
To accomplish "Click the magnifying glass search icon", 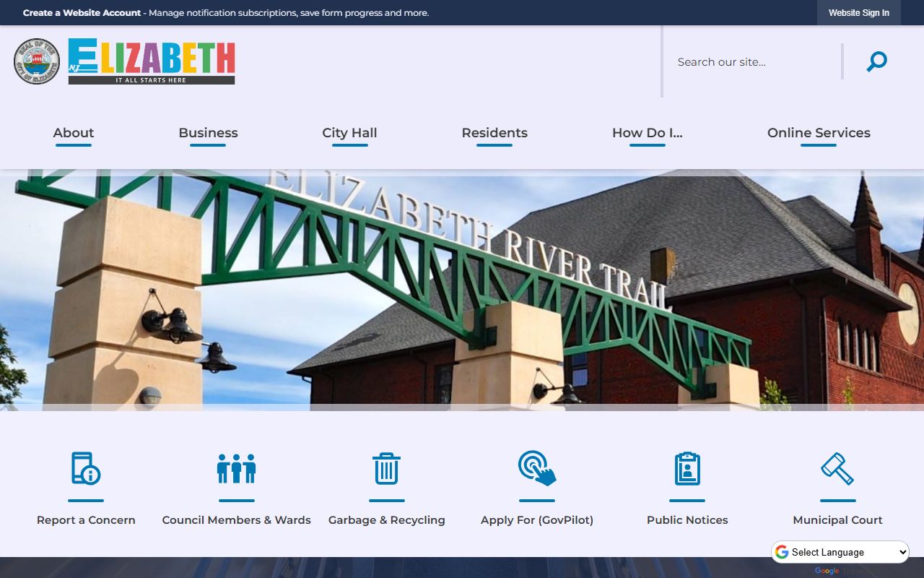I will coord(876,62).
